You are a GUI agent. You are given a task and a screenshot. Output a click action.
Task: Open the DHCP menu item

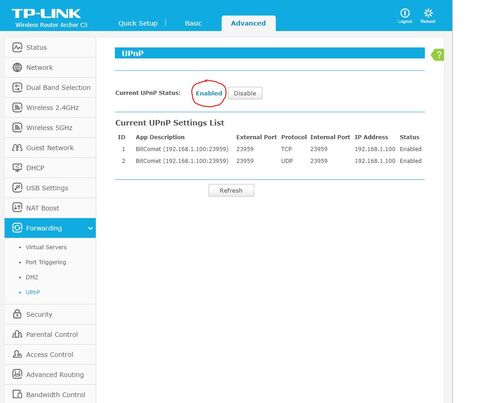click(50, 168)
